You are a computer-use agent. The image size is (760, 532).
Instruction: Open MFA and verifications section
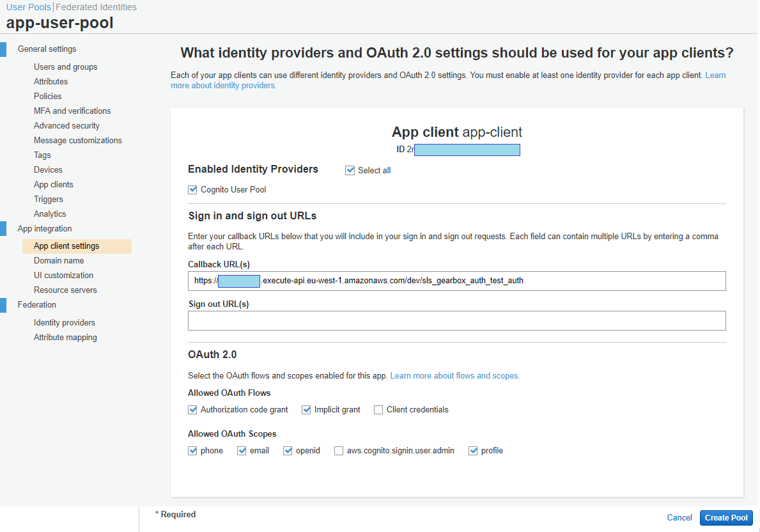point(72,111)
